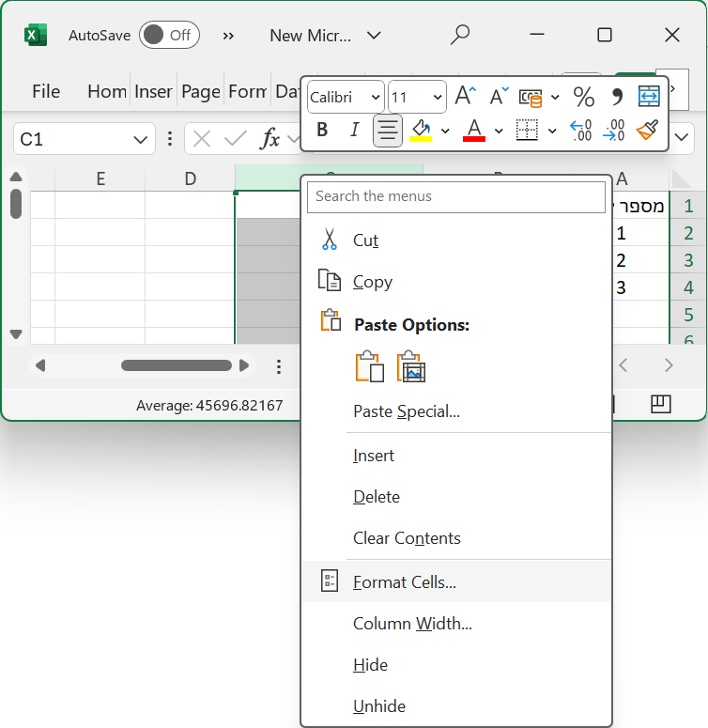
Task: Apply Percent Style to selection
Action: click(x=583, y=96)
